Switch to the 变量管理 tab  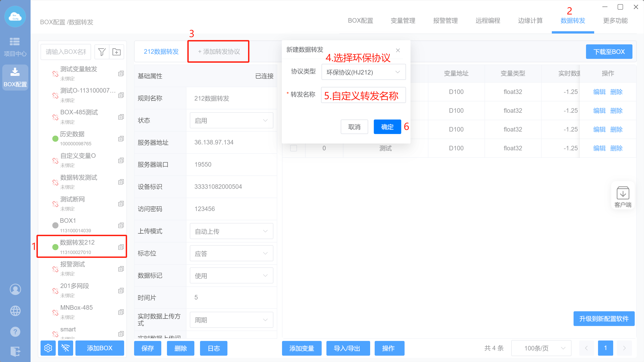point(403,21)
